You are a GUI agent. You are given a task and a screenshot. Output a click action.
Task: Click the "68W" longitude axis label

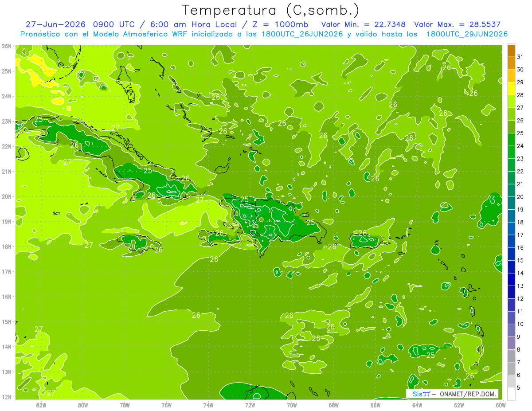(334, 405)
